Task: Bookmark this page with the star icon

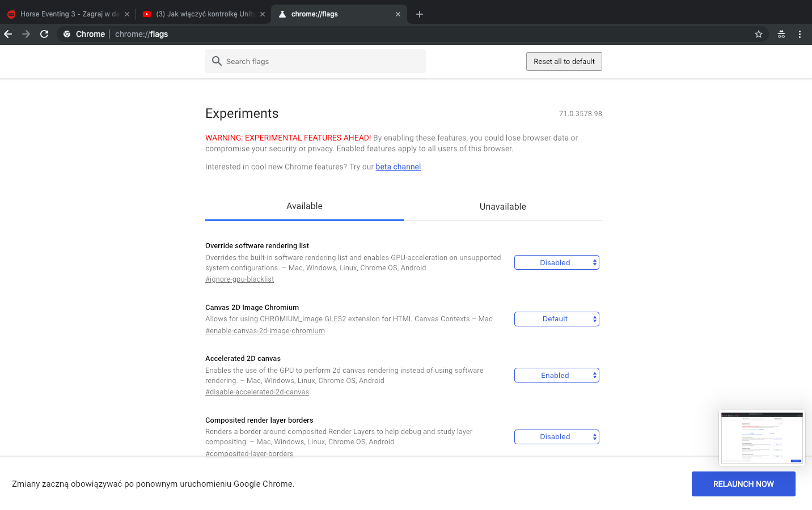Action: click(x=759, y=34)
